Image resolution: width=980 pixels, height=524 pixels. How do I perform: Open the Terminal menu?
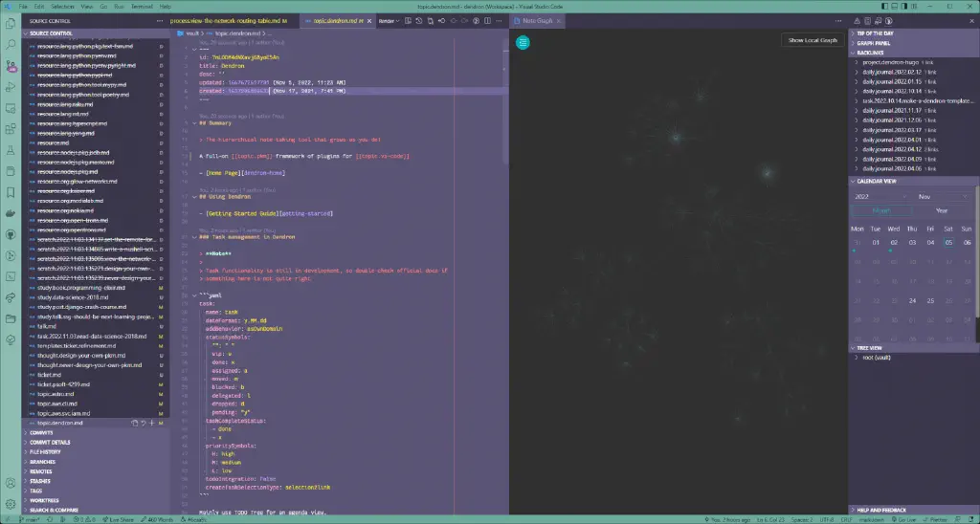(142, 7)
